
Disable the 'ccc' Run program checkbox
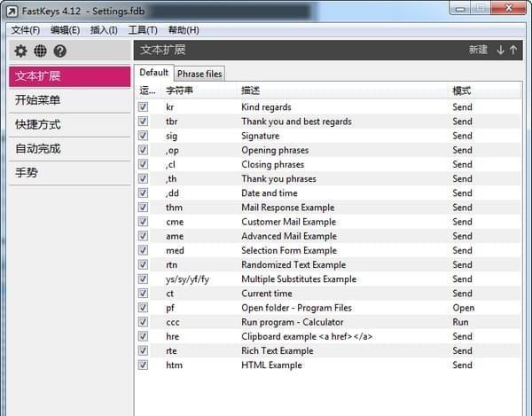[143, 322]
